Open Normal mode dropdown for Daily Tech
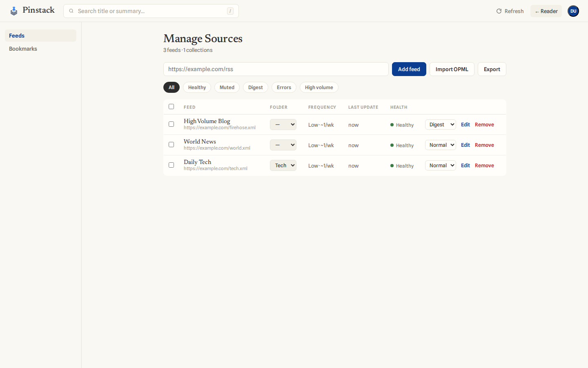 click(440, 165)
